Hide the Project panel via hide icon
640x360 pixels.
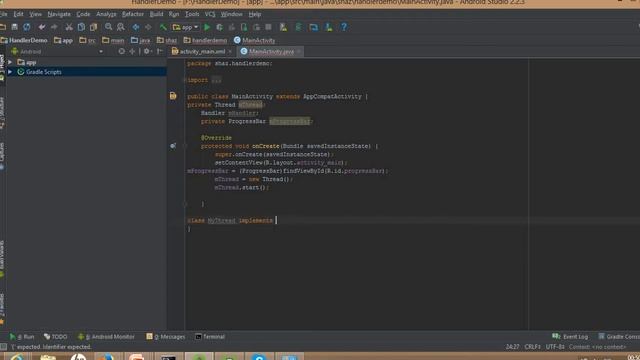tap(160, 51)
